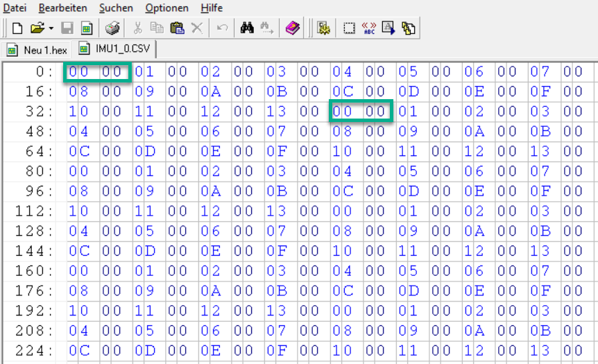Open the Hilfe menu

[x=212, y=8]
